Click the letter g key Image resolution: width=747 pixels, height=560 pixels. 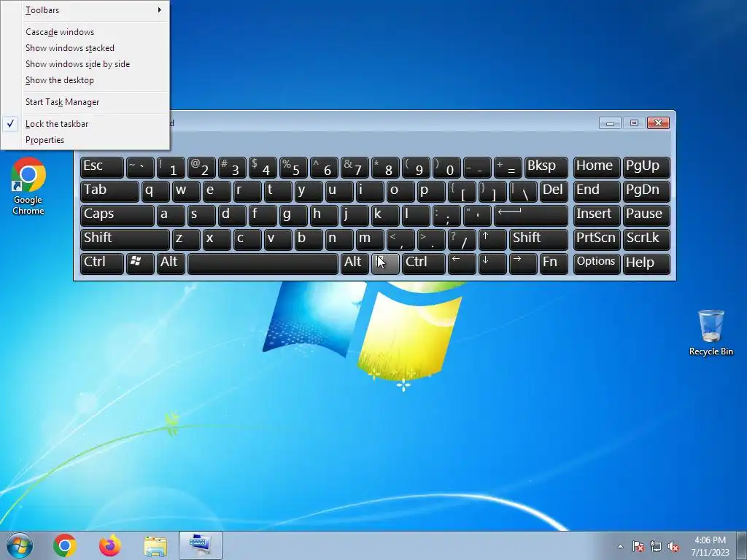pyautogui.click(x=293, y=215)
